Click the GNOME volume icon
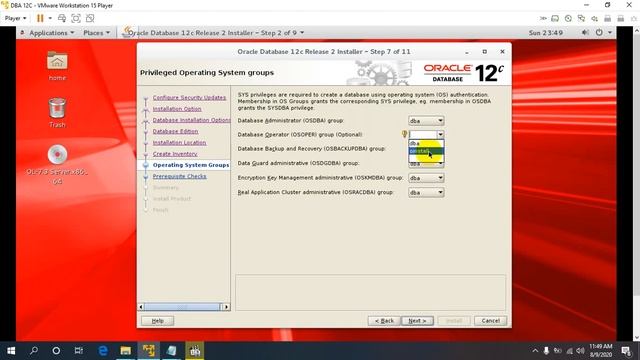Image resolution: width=640 pixels, height=360 pixels. pos(585,33)
